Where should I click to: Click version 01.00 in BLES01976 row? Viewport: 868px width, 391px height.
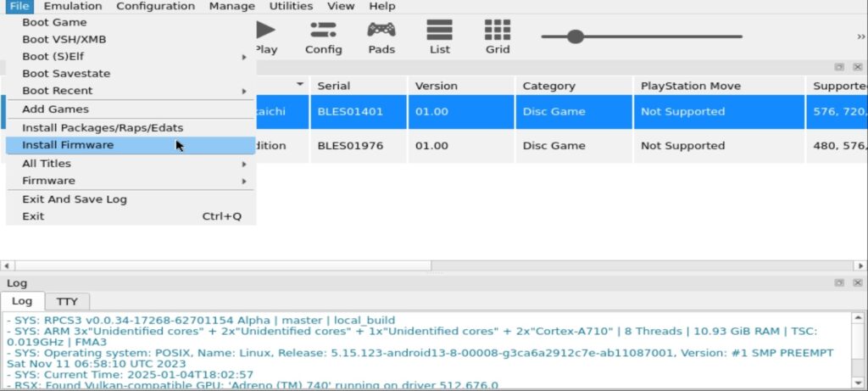point(461,146)
